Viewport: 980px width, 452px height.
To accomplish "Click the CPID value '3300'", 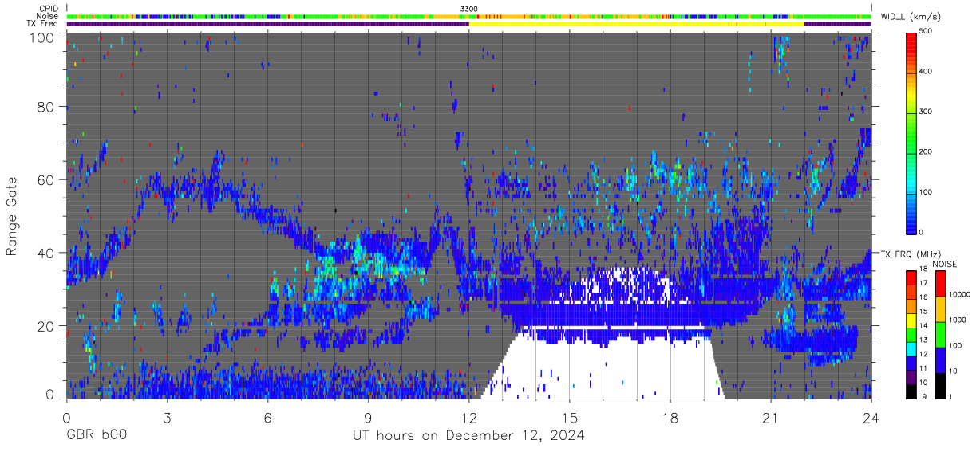I will 469,9.
